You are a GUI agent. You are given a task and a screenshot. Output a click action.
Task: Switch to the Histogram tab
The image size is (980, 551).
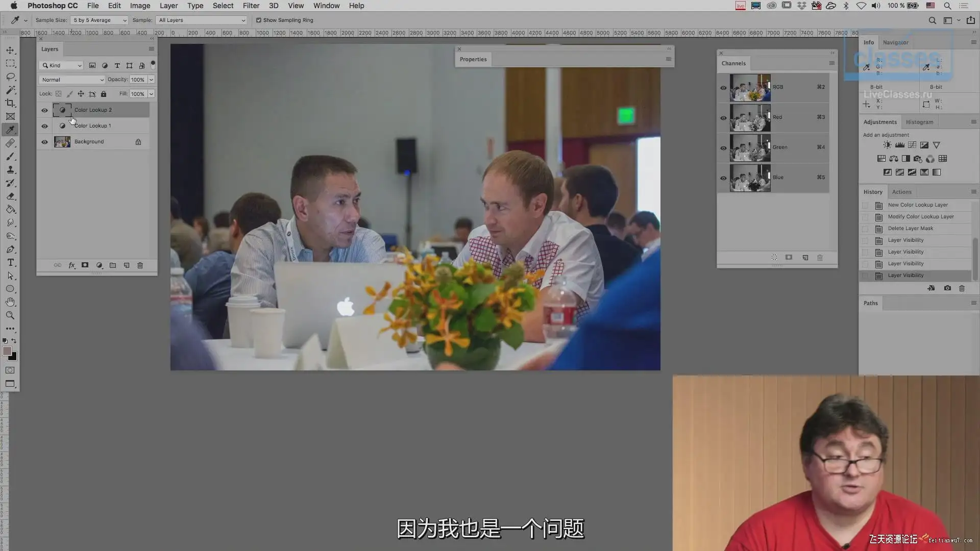point(919,122)
